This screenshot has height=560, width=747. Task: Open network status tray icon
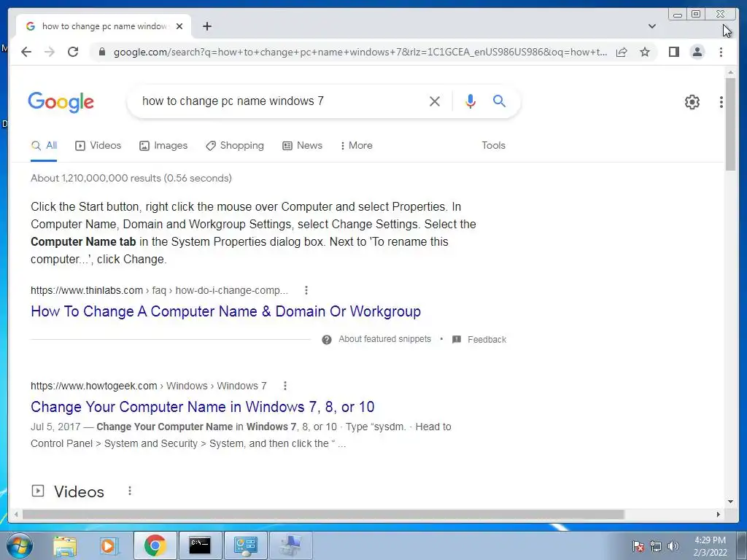(x=656, y=546)
